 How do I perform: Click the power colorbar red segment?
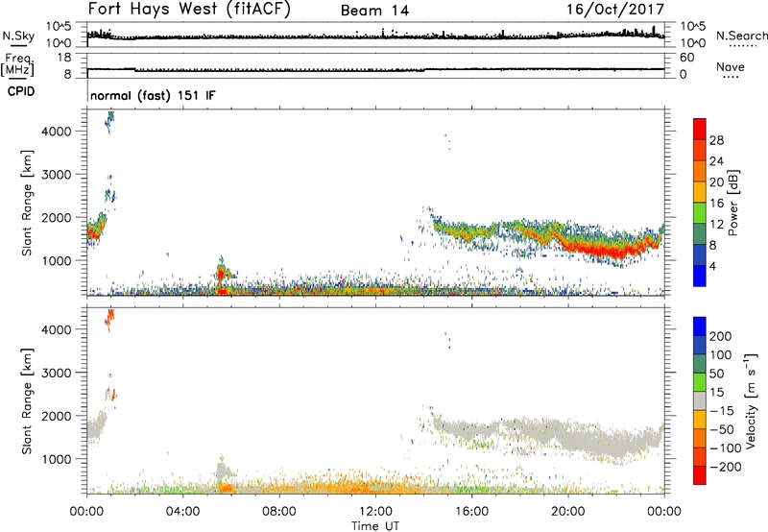pos(700,129)
